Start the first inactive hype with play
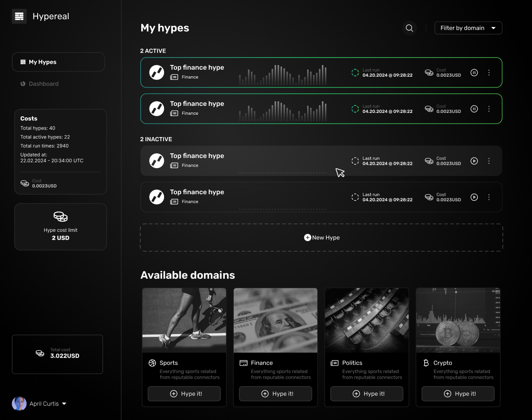 474,161
